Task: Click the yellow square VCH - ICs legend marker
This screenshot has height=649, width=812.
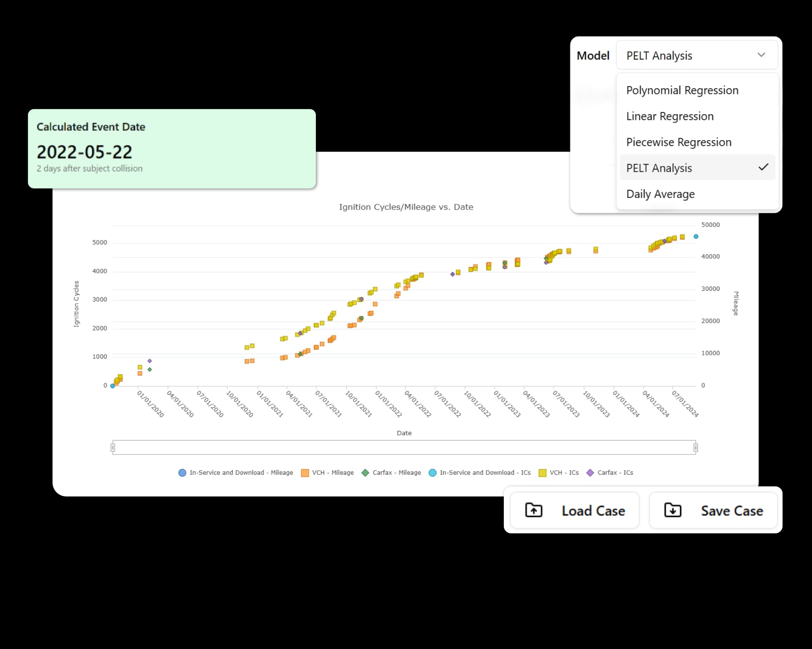Action: 544,473
